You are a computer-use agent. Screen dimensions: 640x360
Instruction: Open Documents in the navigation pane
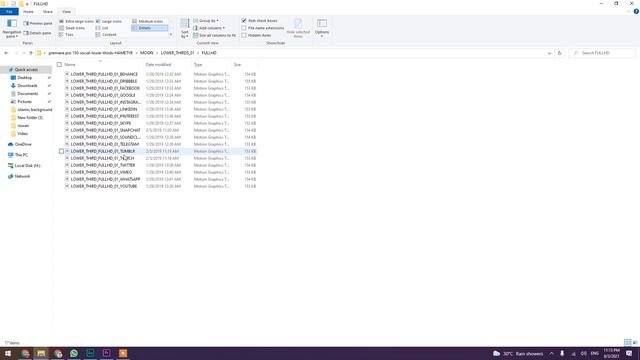(27, 94)
